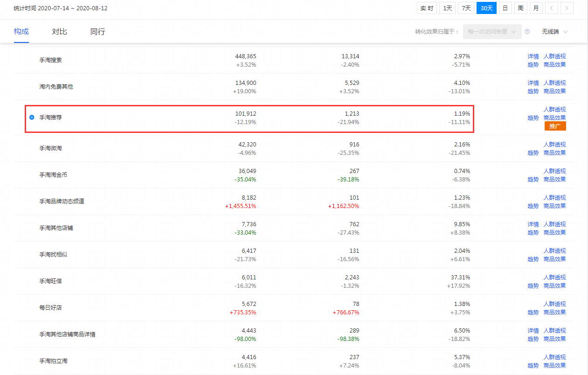Click conversion rate 37.31%
The width and height of the screenshot is (588, 375).
click(x=460, y=278)
